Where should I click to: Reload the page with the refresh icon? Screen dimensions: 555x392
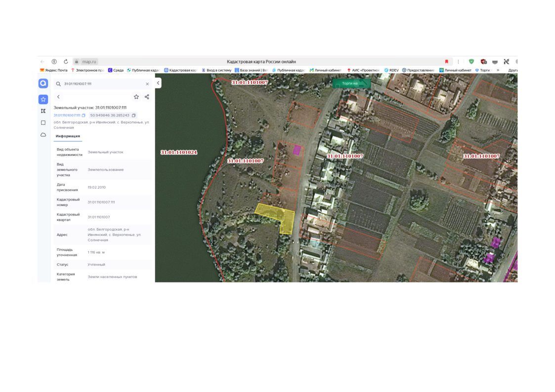[66, 62]
